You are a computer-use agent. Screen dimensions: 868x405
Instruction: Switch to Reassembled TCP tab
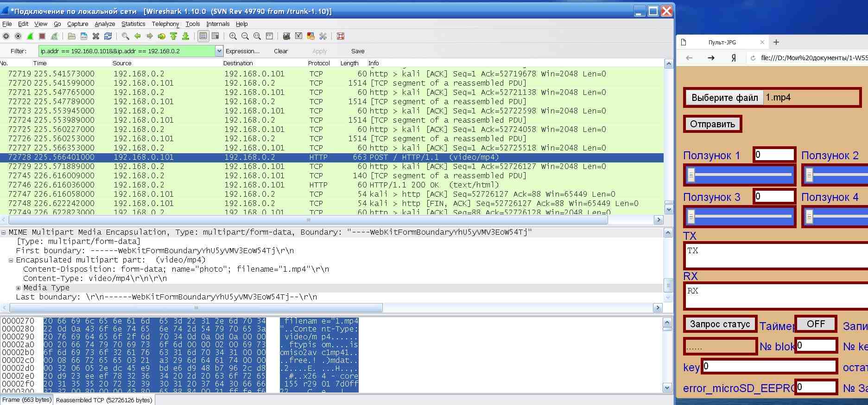[x=104, y=400]
